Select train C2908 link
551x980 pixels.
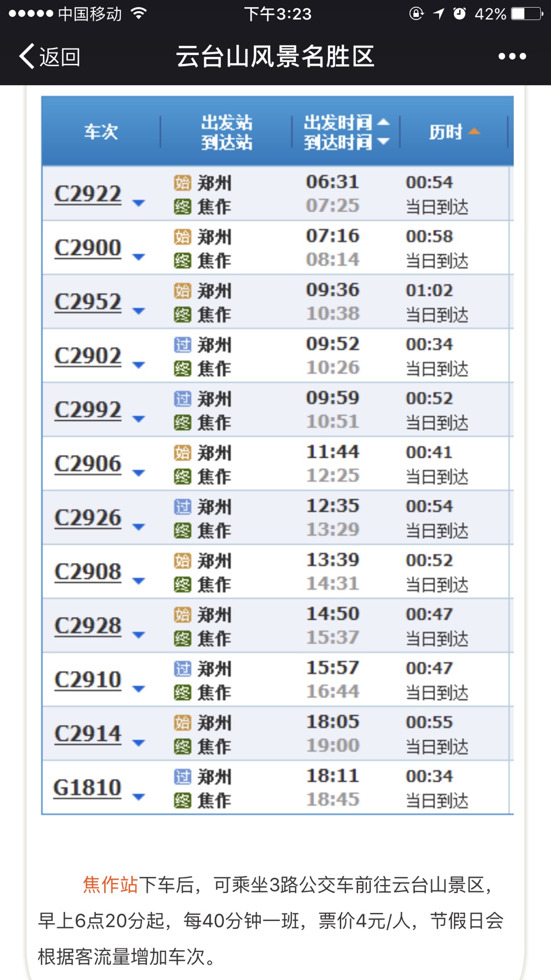(88, 572)
